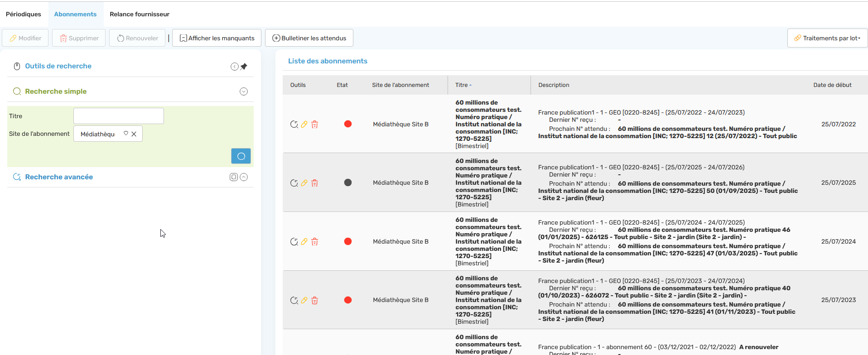Focus the Titre search input field

119,116
